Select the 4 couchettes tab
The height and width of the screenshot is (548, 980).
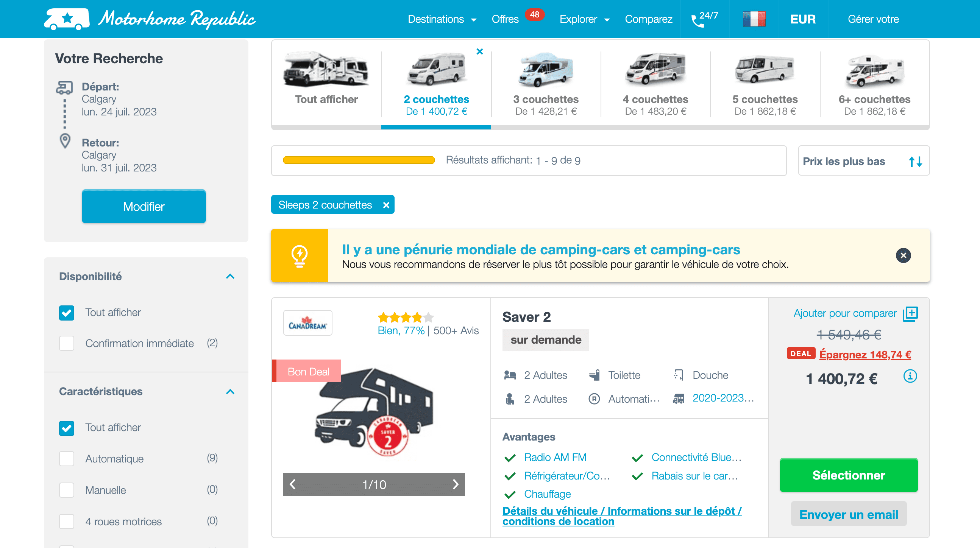[655, 84]
